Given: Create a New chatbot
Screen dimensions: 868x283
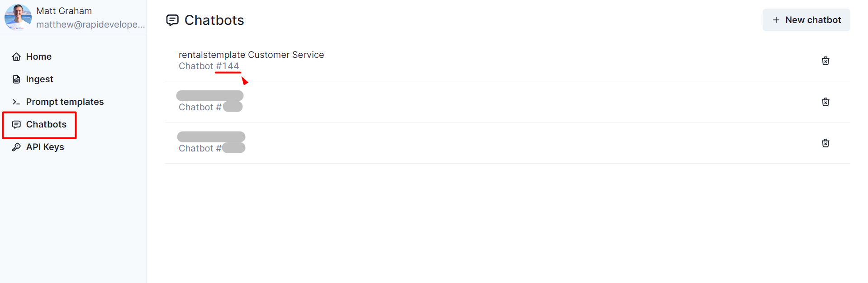Looking at the screenshot, I should click(806, 20).
